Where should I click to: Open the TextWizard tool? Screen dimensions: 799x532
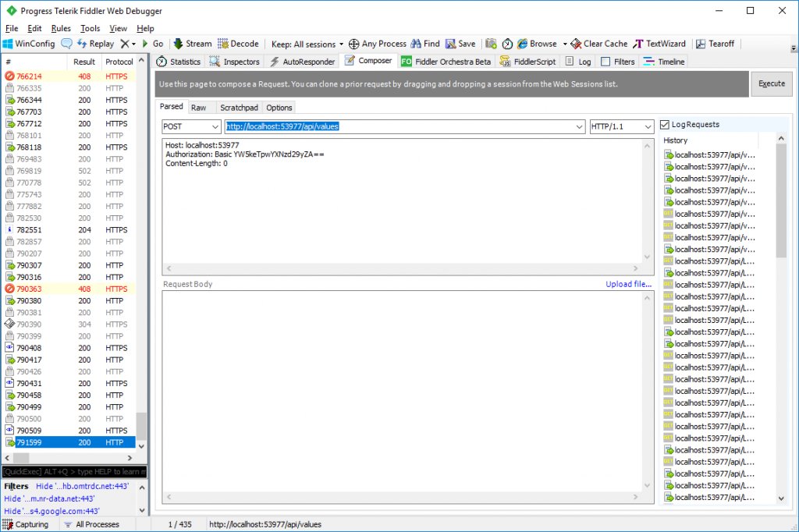pos(659,44)
